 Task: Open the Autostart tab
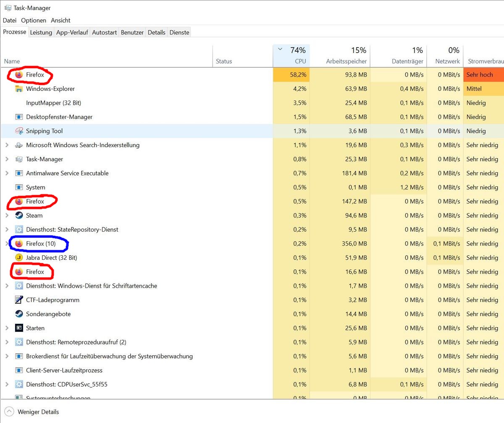[104, 32]
